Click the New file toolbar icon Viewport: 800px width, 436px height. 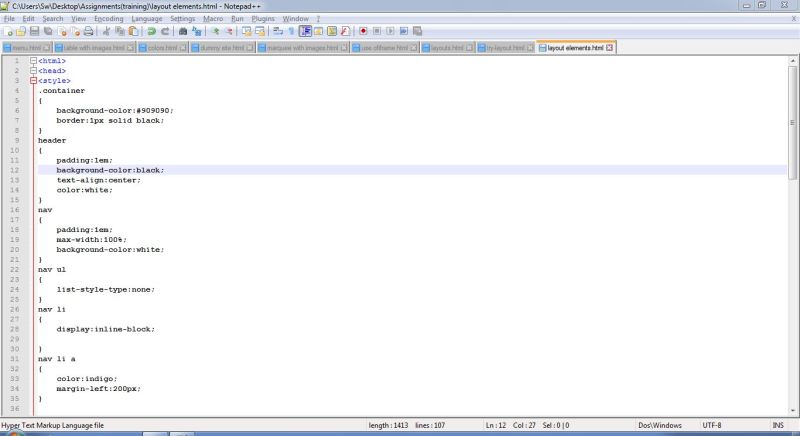point(8,31)
